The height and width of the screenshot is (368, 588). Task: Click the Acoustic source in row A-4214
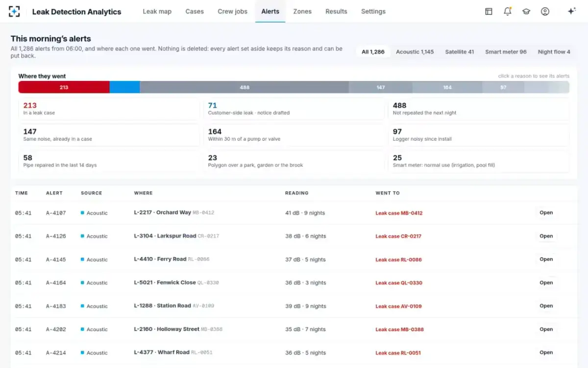click(x=94, y=353)
